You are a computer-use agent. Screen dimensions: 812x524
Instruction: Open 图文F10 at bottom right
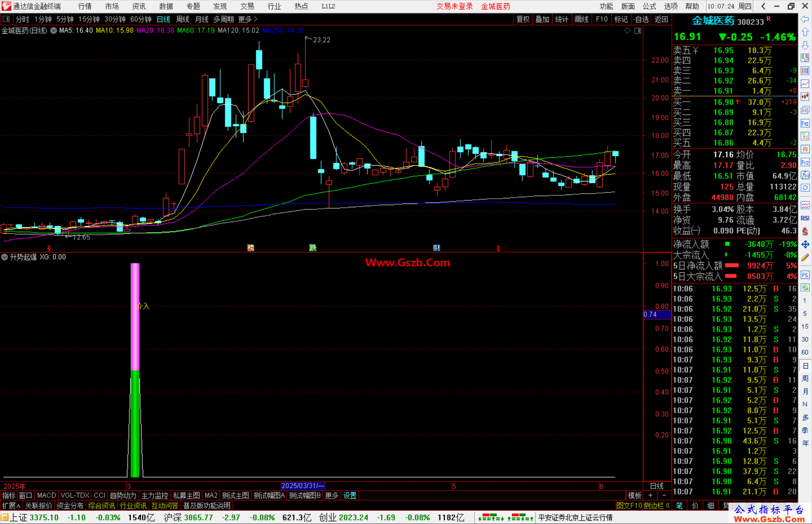click(629, 506)
